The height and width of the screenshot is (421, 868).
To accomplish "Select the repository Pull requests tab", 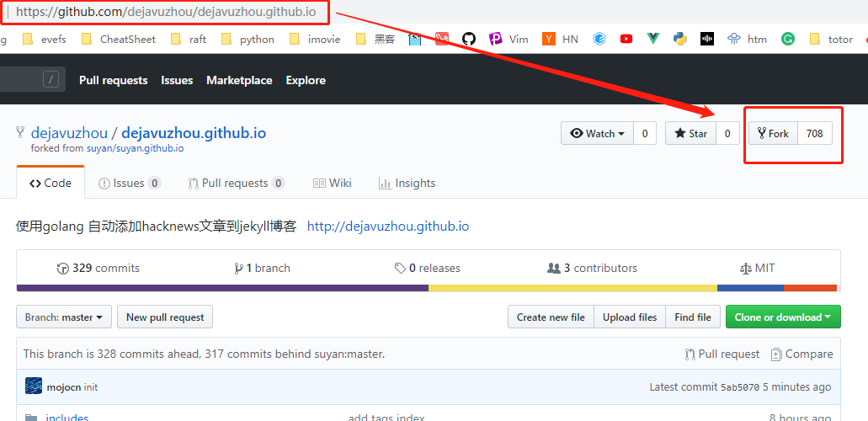I will [x=237, y=183].
